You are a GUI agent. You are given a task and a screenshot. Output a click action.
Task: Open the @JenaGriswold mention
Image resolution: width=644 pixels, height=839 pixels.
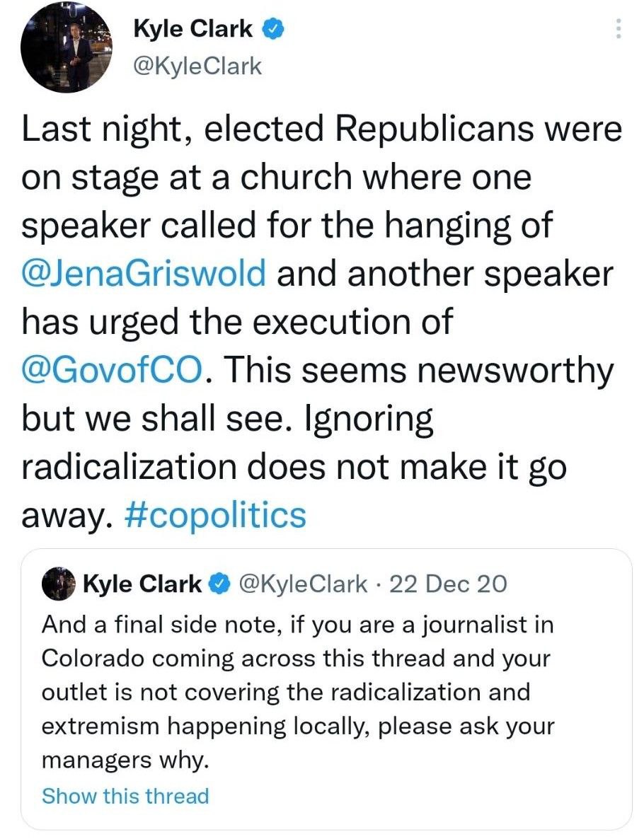click(x=144, y=274)
